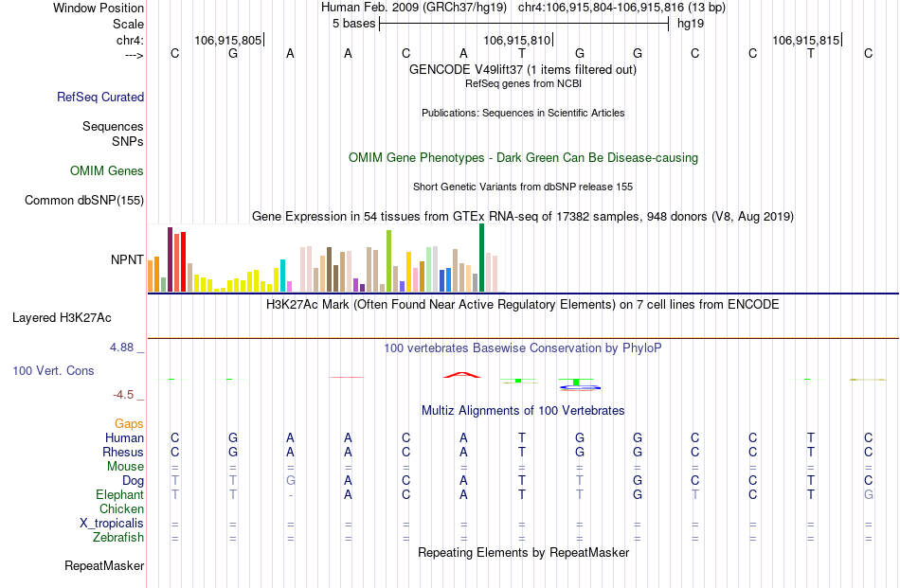Image resolution: width=900 pixels, height=588 pixels.
Task: Open the Layered H3K27Ac track label
Action: [62, 318]
